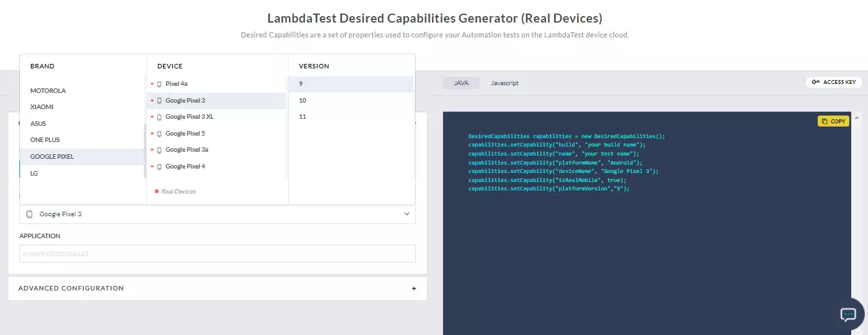868x335 pixels.
Task: Select the JAVA language tab
Action: (460, 83)
